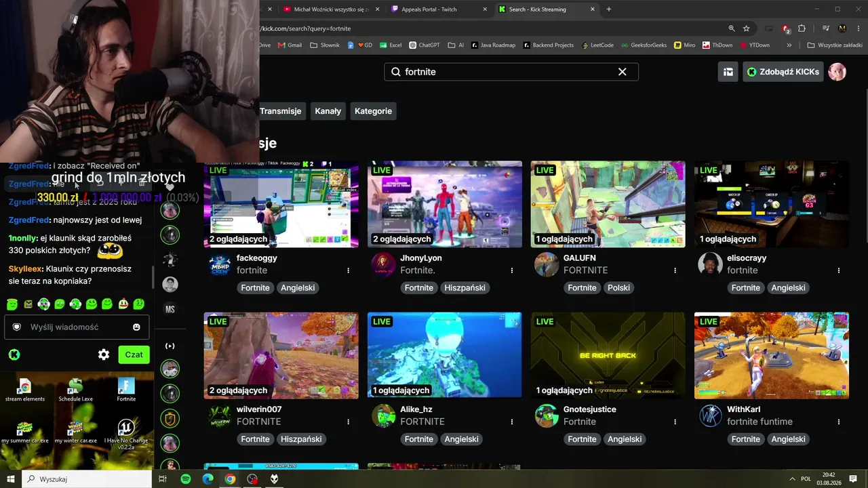The image size is (868, 488).
Task: Open the Windows Start menu
Action: 11,479
